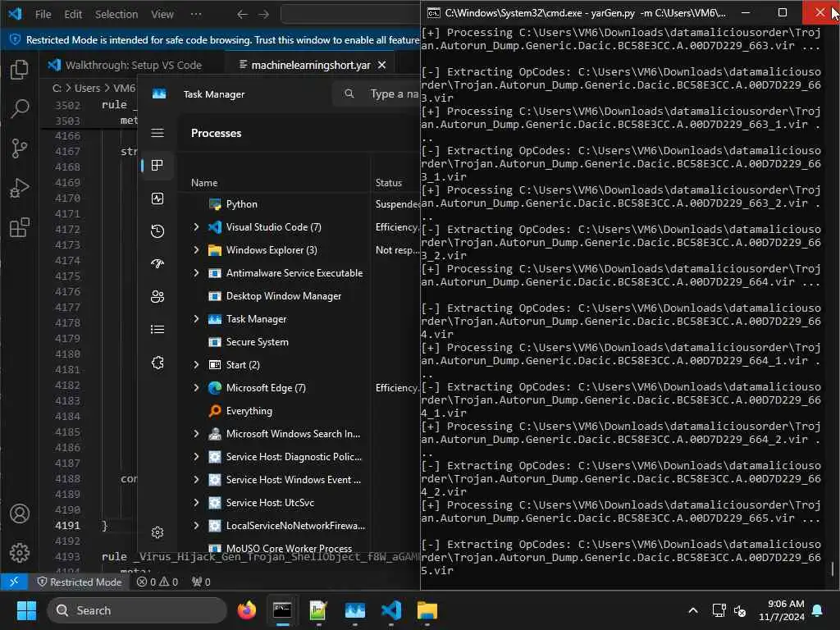This screenshot has width=840, height=630.
Task: Open Performance page in Task Manager
Action: (157, 199)
